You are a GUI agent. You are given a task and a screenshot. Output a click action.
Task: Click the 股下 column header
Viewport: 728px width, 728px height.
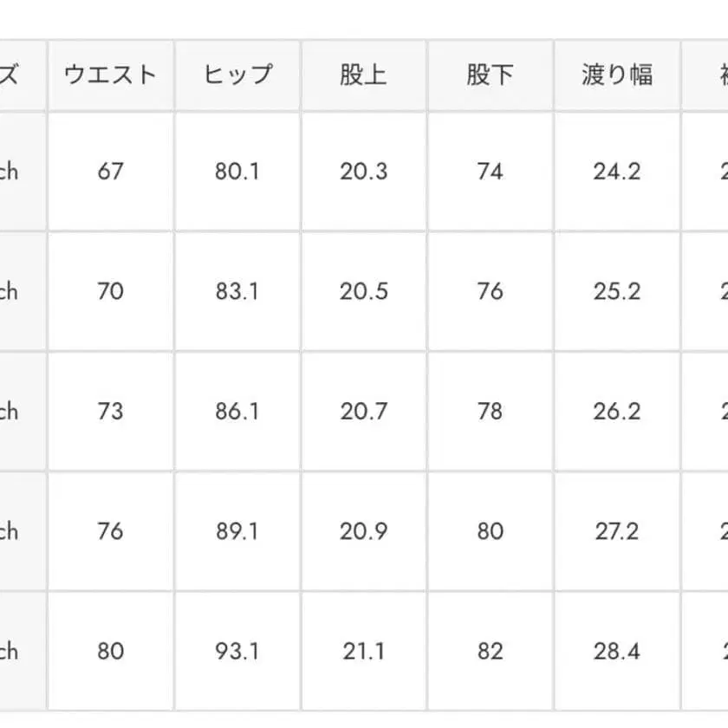point(490,75)
